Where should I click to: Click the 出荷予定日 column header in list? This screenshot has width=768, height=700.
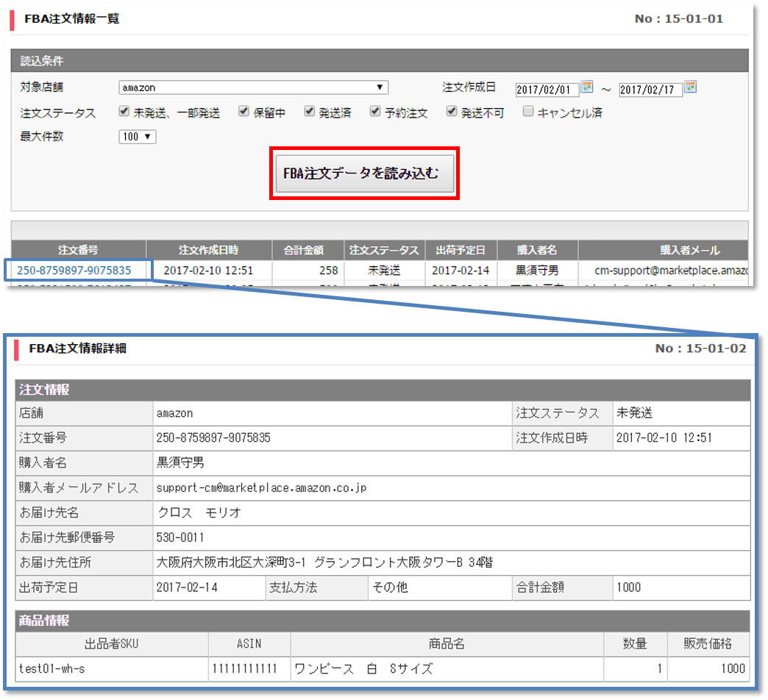(x=461, y=250)
